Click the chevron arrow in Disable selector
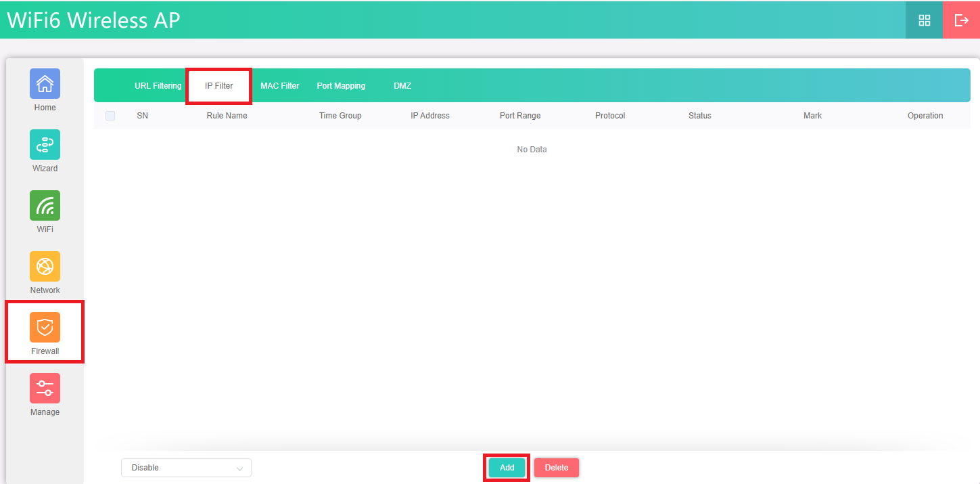 [x=239, y=468]
